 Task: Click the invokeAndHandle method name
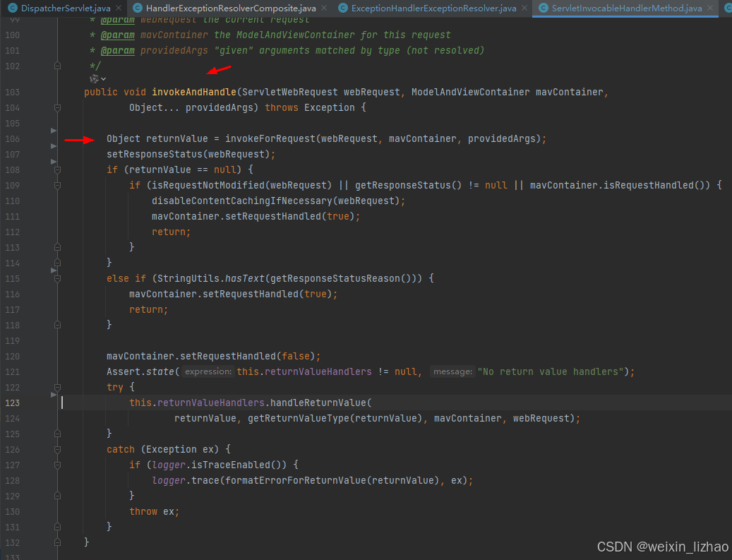tap(193, 92)
